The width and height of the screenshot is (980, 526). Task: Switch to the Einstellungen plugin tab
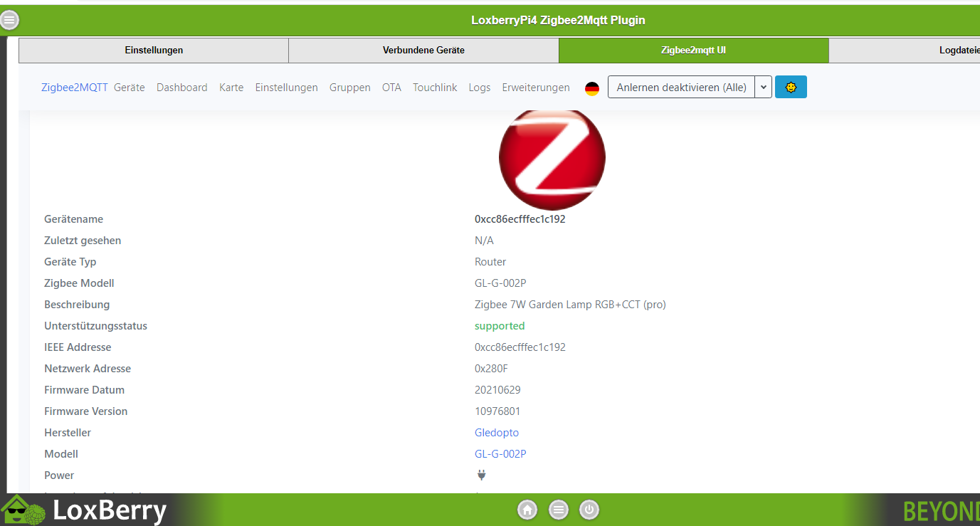pos(154,51)
